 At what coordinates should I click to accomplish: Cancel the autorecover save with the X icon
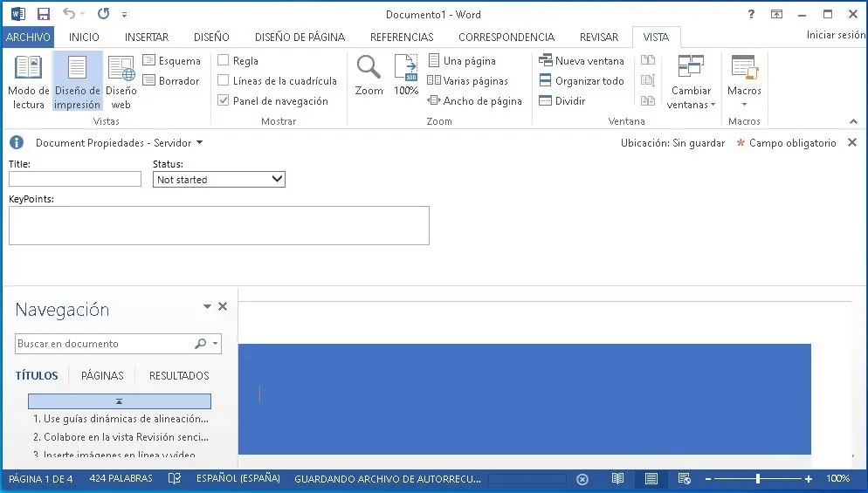pyautogui.click(x=582, y=479)
